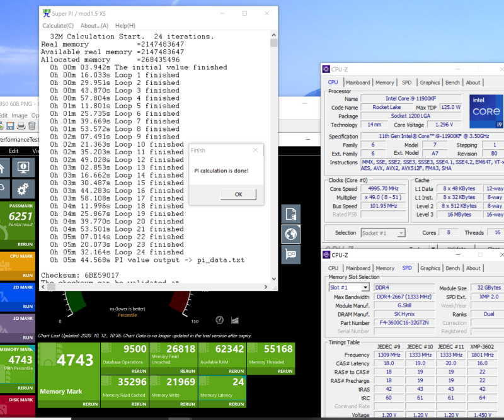
Task: Click the save floppy icon in image editor
Action: point(10,126)
